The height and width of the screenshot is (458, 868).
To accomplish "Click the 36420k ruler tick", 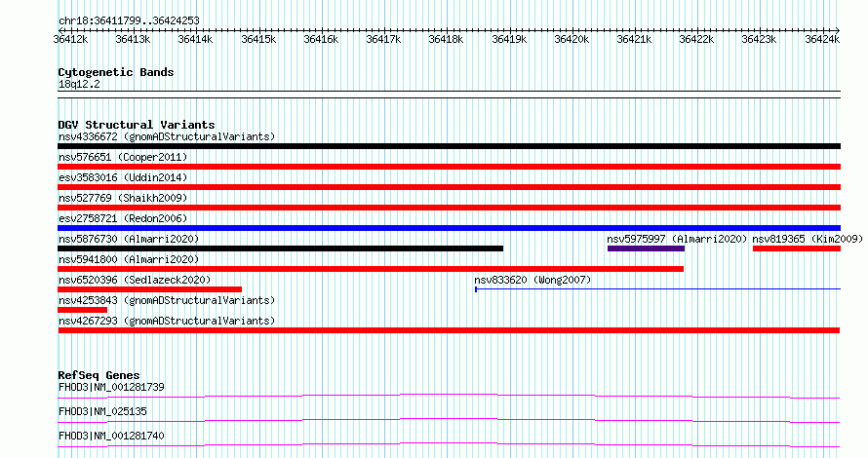I will [572, 39].
